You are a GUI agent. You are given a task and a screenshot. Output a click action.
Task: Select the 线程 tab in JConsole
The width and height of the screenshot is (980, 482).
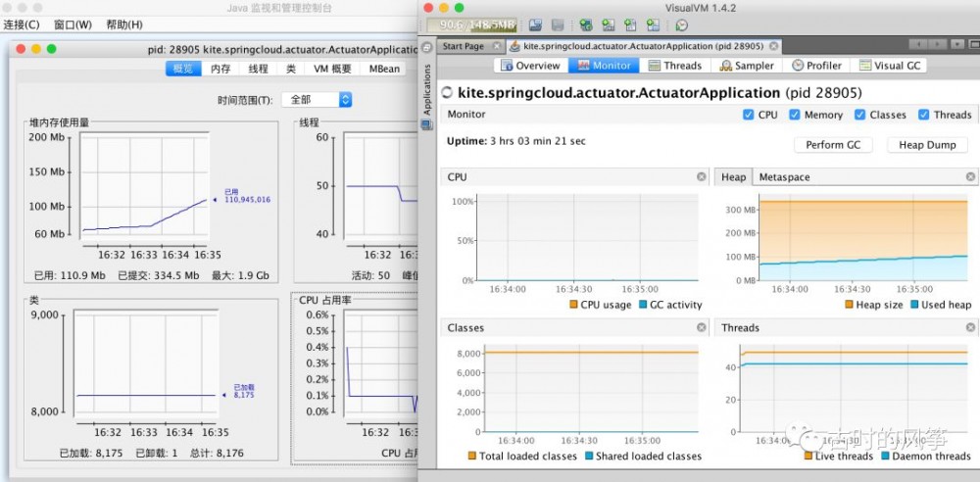[258, 69]
